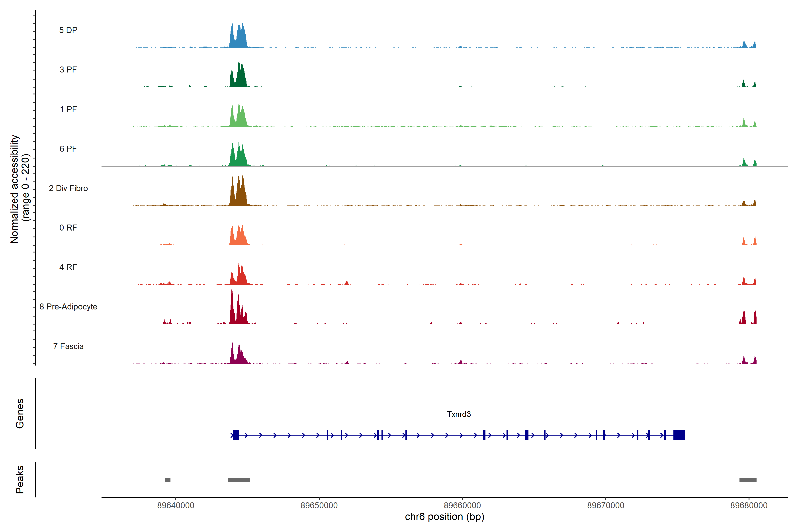Click the small leftmost gray peak bar
This screenshot has width=798, height=532.
168,480
